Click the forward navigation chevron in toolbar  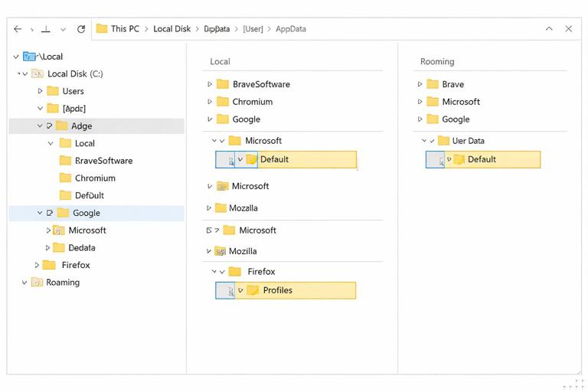32,29
